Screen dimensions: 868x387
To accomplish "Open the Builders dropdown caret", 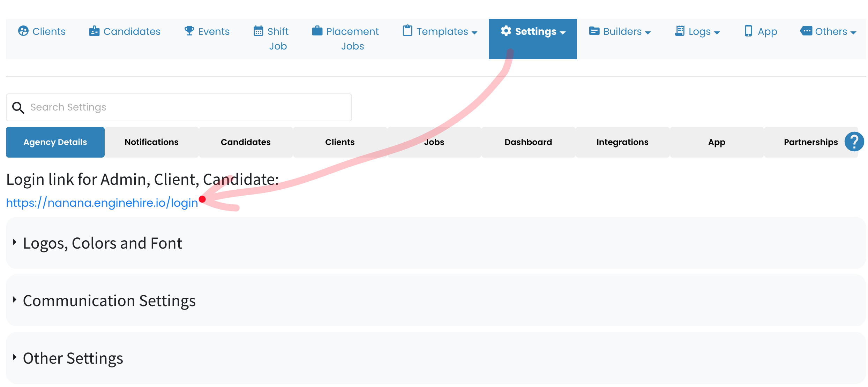I will pos(648,33).
